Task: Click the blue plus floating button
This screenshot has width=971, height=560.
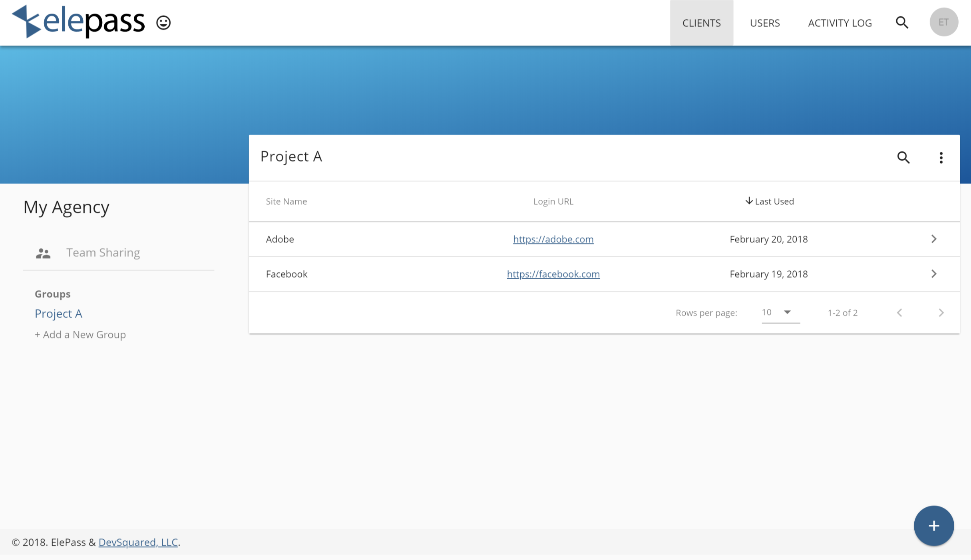Action: tap(933, 526)
